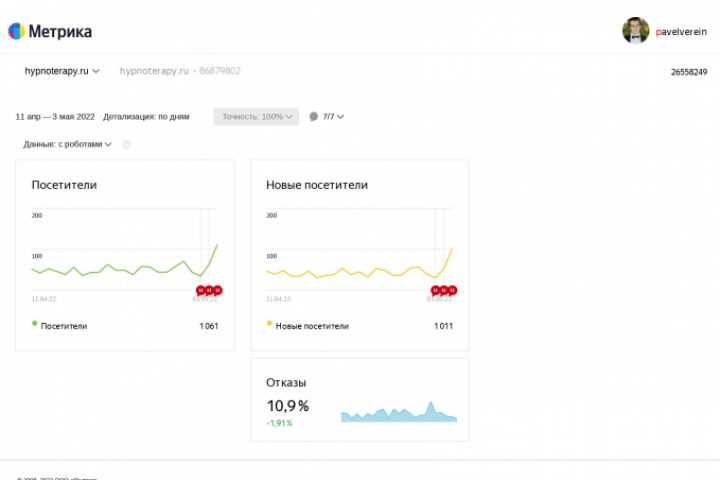Click the chevron next to hypnoterapy.ru
The height and width of the screenshot is (480, 720).
pyautogui.click(x=96, y=71)
